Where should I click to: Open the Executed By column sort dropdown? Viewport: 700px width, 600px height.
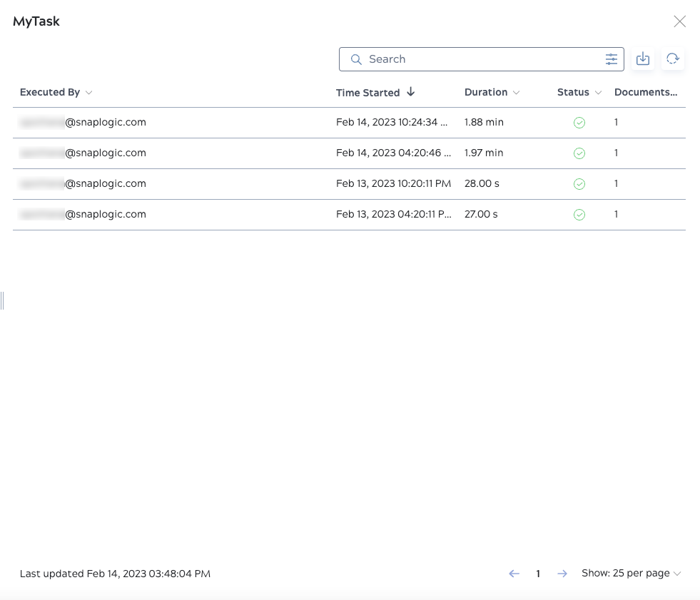pos(88,93)
